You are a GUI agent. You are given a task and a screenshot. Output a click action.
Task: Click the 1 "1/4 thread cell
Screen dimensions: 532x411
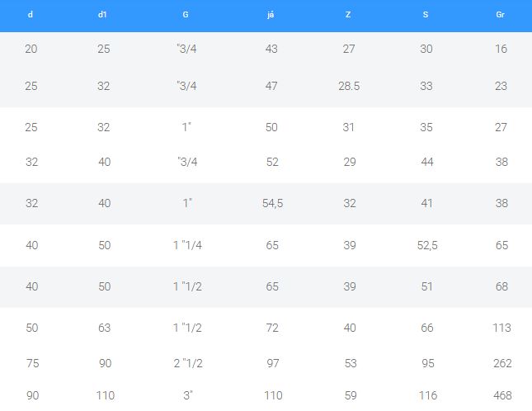pos(187,245)
